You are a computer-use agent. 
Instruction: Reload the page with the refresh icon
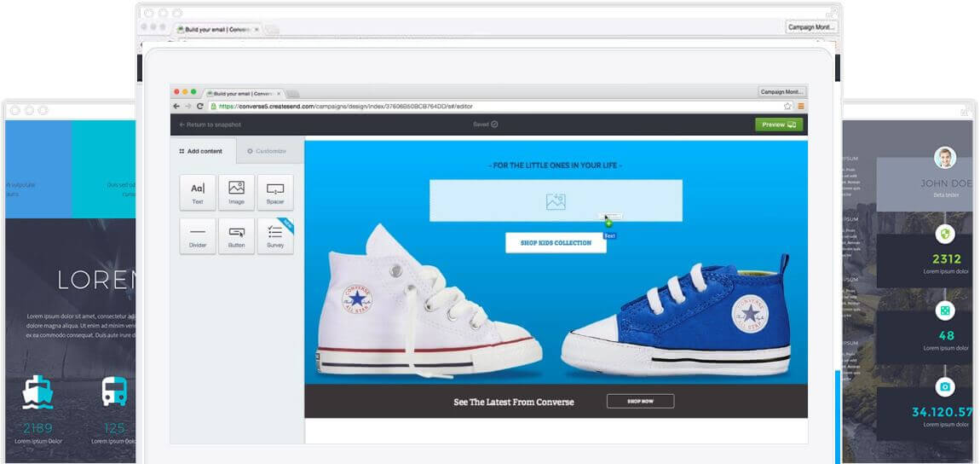200,107
